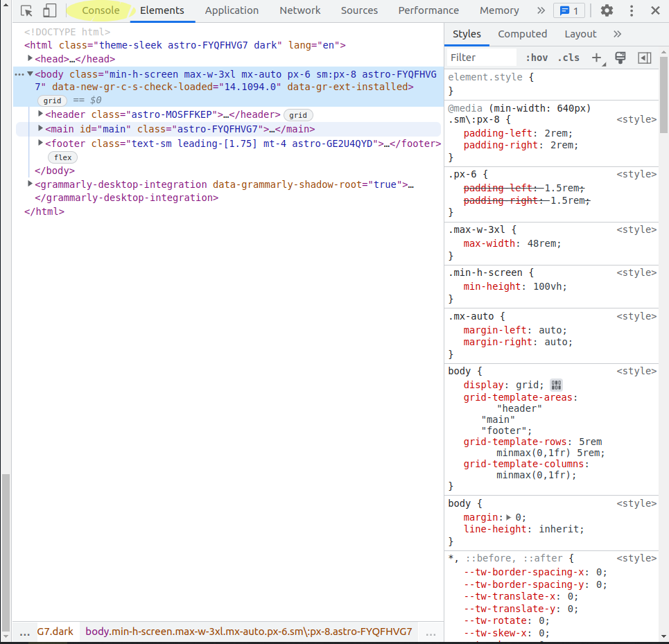Add new style rule with plus icon
The width and height of the screenshot is (669, 644).
pos(597,57)
